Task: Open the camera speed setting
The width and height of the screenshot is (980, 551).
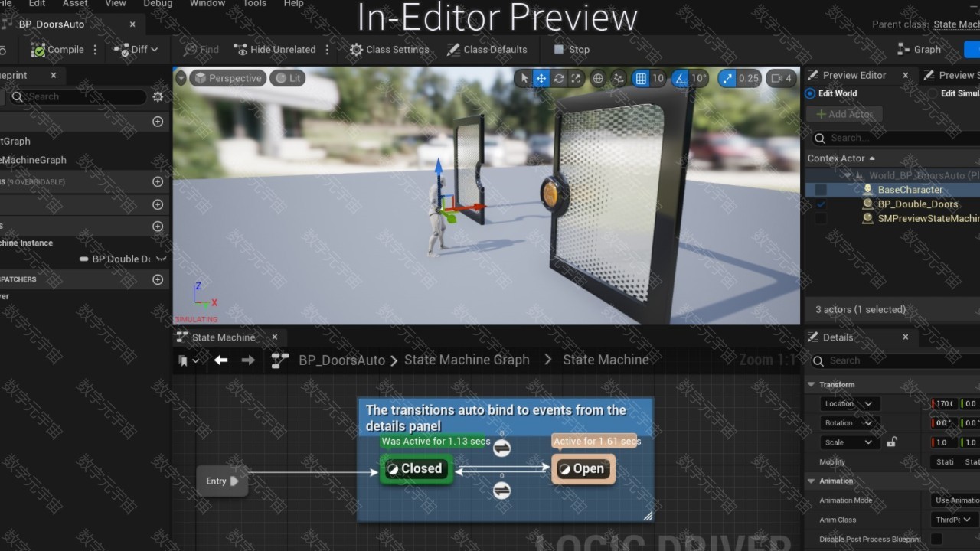Action: (x=782, y=78)
